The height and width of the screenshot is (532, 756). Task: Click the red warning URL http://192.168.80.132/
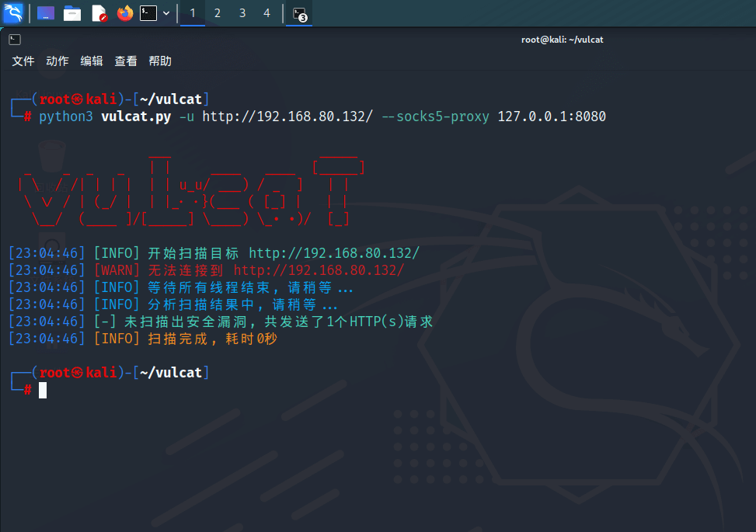click(319, 270)
